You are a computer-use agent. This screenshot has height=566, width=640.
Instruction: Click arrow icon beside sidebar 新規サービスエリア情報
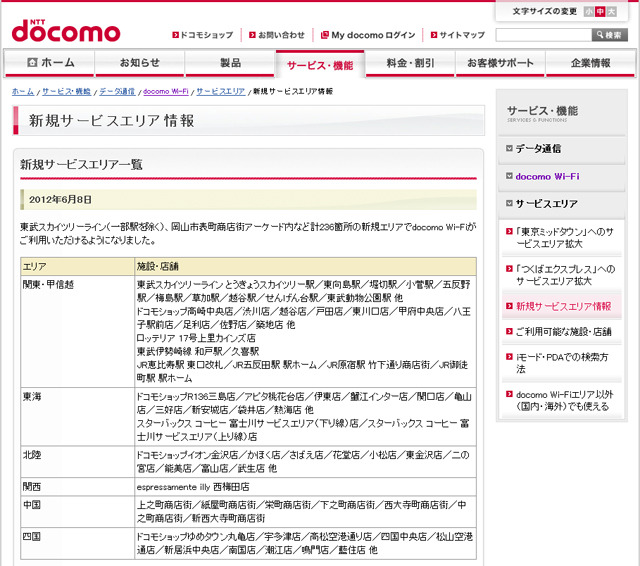[x=509, y=306]
